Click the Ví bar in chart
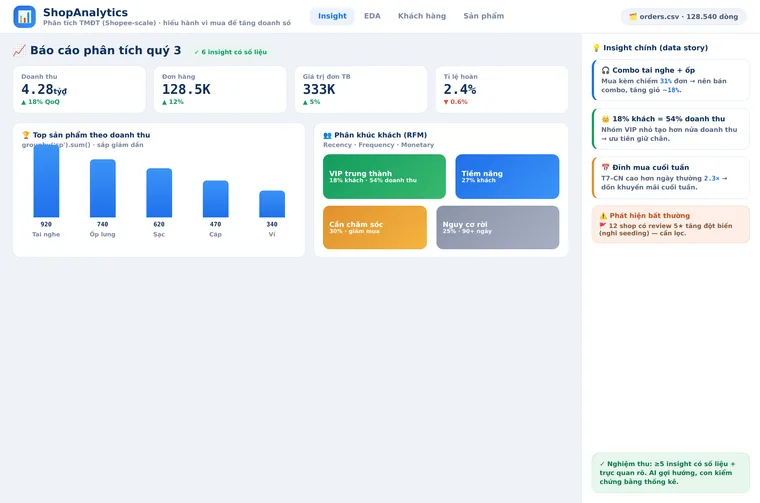This screenshot has width=760, height=503. (272, 204)
